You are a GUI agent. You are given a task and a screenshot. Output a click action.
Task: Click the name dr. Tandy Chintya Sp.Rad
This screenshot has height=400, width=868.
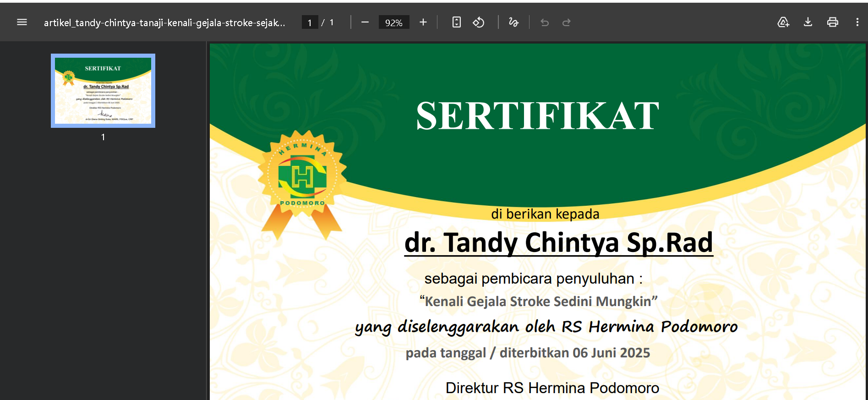point(558,242)
